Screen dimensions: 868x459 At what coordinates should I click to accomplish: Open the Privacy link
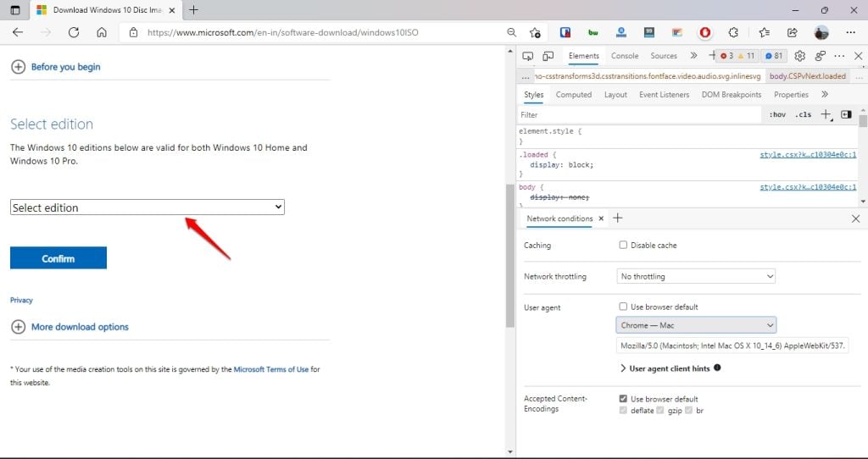(21, 301)
